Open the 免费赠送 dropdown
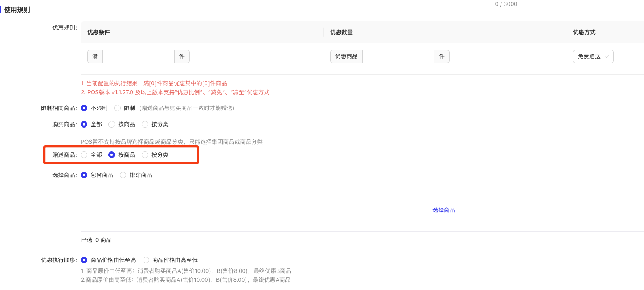The height and width of the screenshot is (290, 644). (593, 56)
